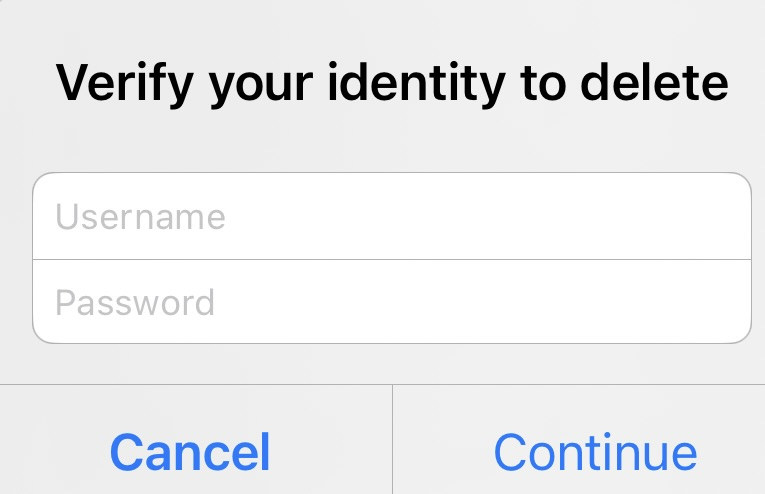Tap Cancel to abort deletion

[190, 451]
